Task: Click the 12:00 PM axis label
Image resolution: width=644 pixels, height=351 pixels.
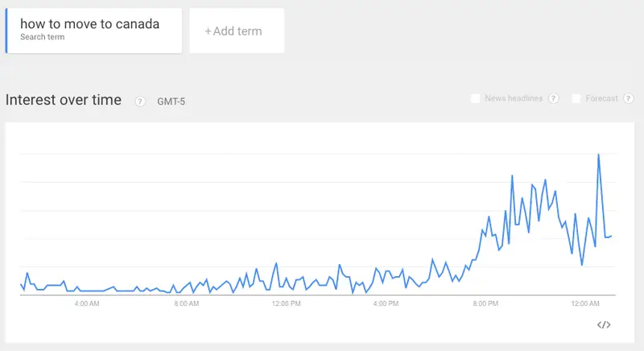Action: point(287,304)
